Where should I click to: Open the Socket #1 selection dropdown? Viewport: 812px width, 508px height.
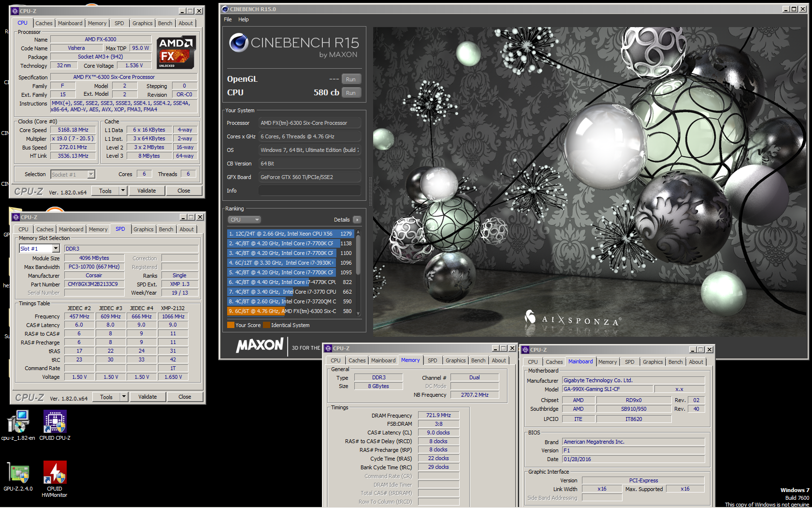[x=91, y=174]
